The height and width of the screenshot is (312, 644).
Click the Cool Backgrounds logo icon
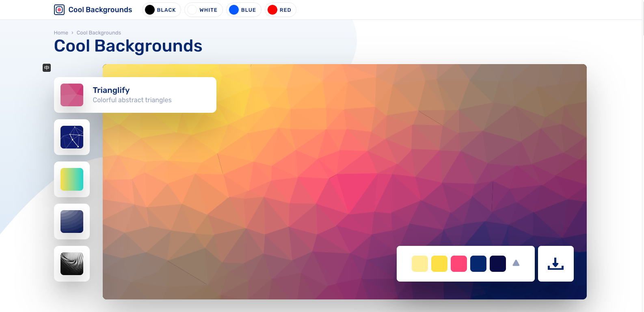click(59, 10)
